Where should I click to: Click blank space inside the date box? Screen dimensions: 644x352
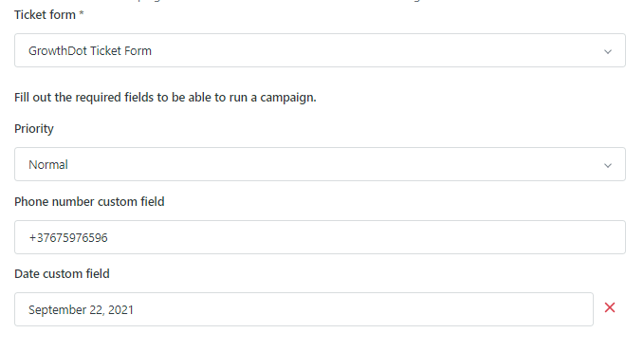[x=361, y=309]
